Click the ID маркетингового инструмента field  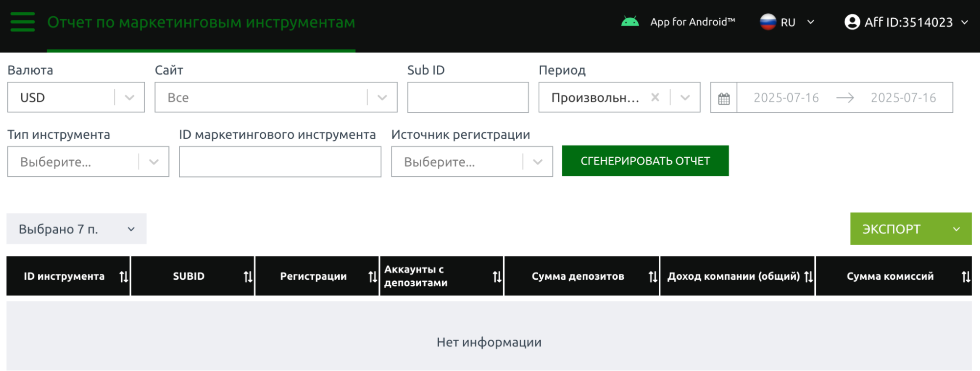point(280,162)
